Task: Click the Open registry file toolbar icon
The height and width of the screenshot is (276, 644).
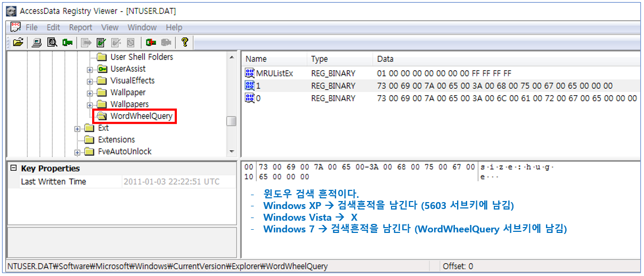Action: pyautogui.click(x=18, y=43)
